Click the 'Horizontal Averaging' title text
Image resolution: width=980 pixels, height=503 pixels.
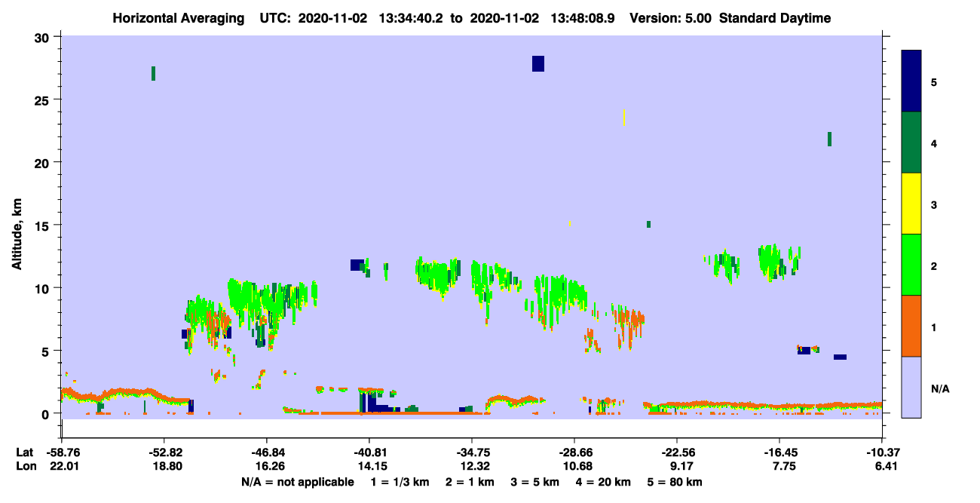coord(178,18)
